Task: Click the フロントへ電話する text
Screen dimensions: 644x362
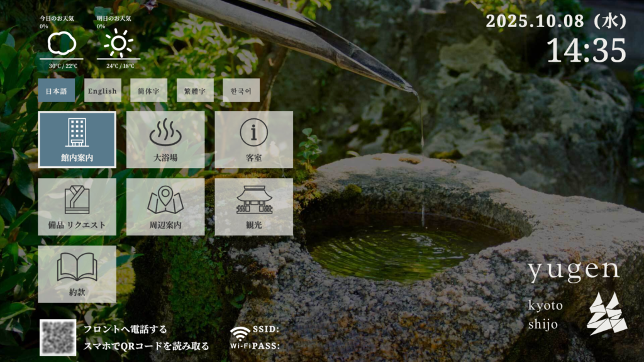Action: [x=125, y=329]
